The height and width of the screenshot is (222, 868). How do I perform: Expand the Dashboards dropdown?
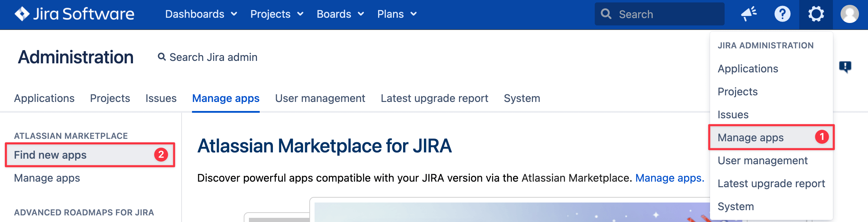coord(201,14)
